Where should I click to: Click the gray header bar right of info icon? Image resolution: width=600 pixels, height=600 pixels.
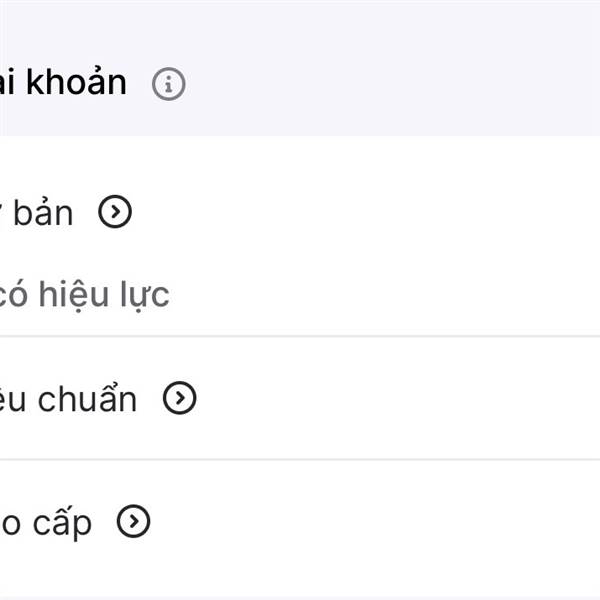click(x=400, y=85)
